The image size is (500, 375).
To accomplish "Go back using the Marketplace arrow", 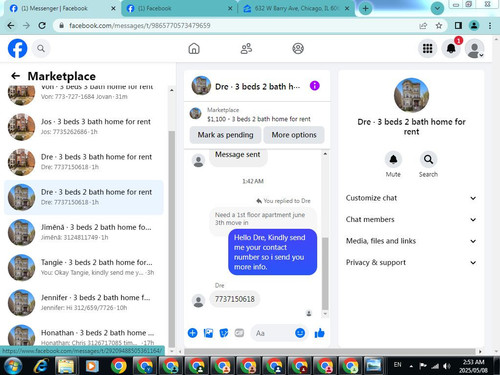I will click(15, 76).
